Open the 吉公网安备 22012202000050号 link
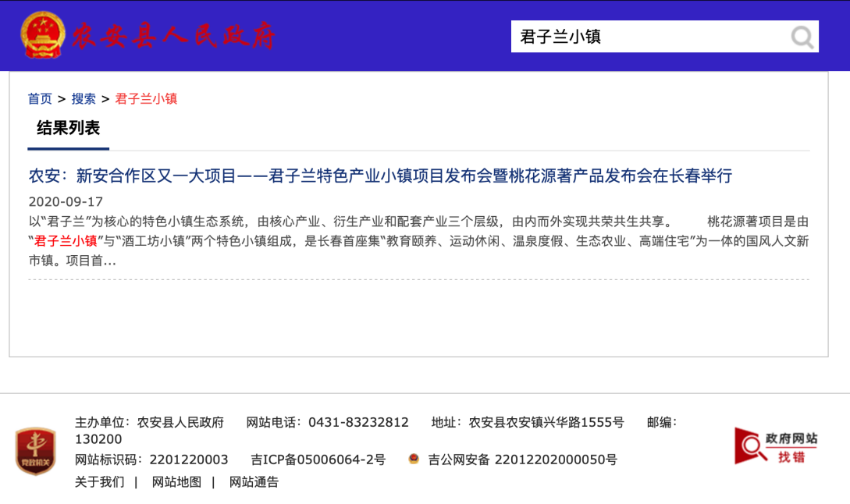 (522, 460)
